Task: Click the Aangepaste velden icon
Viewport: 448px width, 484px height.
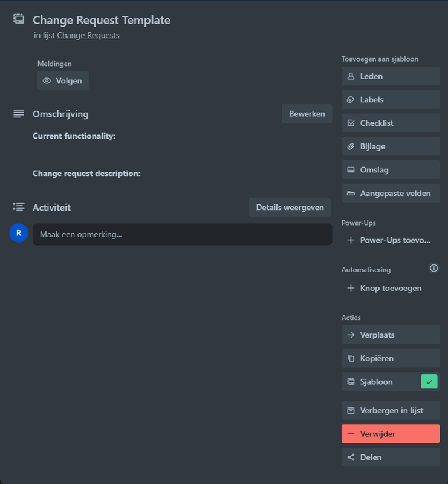Action: click(351, 194)
